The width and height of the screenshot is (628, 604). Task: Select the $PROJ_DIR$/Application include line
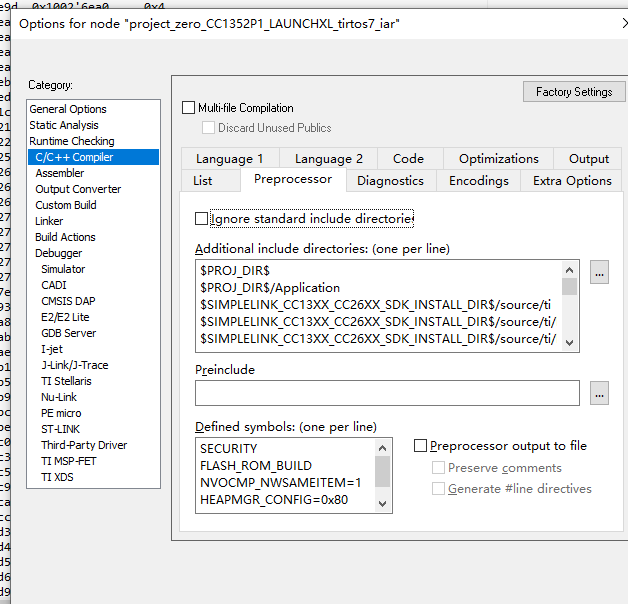270,288
